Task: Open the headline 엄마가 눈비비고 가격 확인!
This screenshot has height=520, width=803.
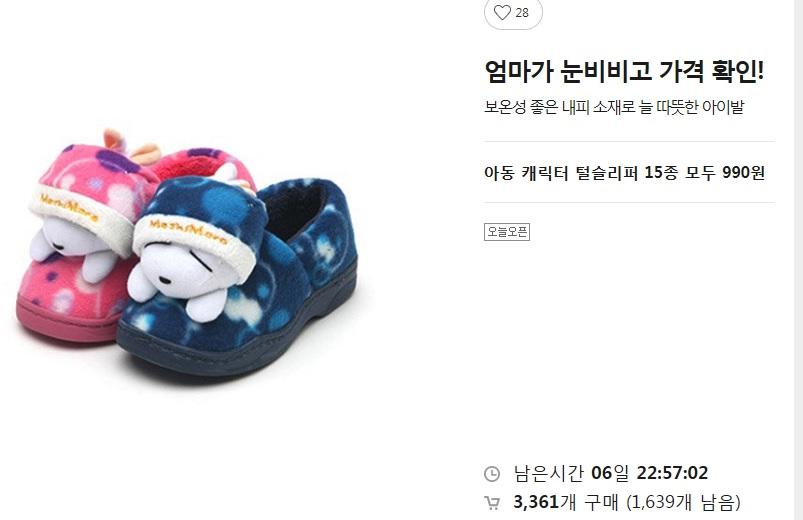Action: click(x=624, y=71)
